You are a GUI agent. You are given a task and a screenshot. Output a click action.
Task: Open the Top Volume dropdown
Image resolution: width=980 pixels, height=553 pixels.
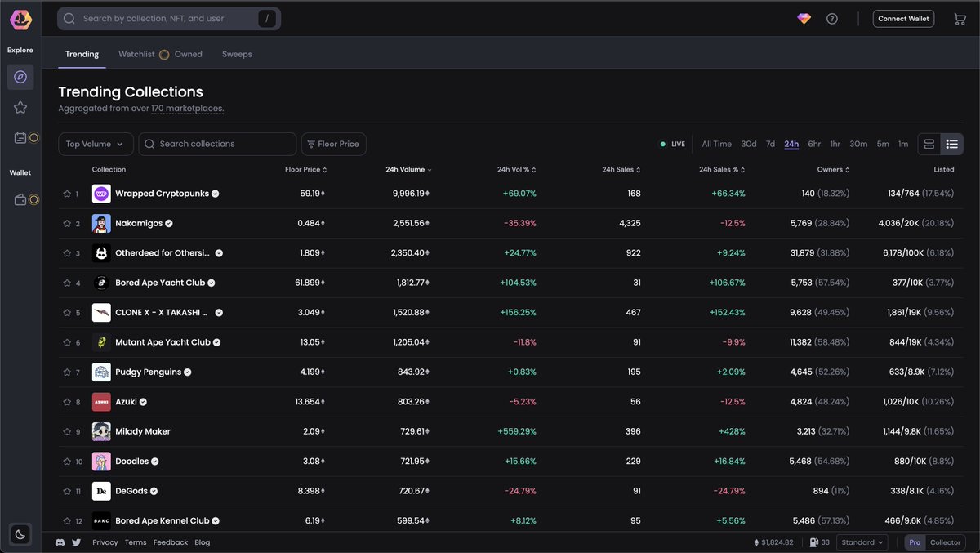point(96,144)
